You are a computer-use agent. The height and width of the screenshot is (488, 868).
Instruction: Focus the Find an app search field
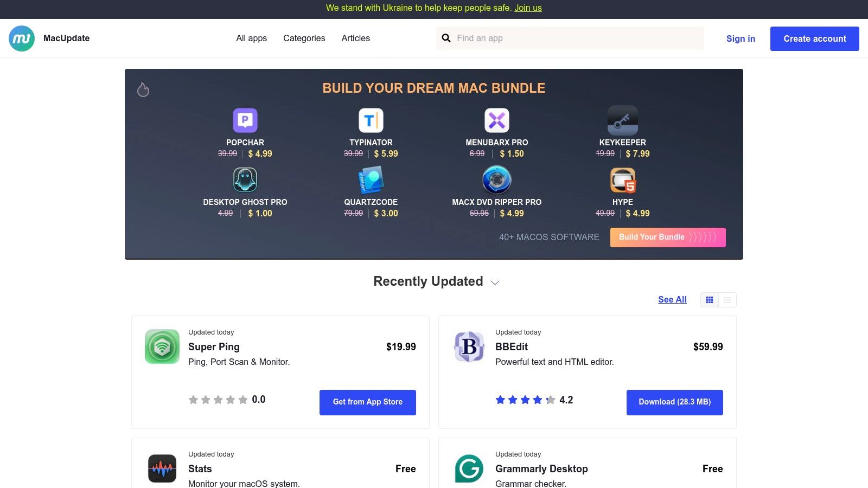click(578, 38)
